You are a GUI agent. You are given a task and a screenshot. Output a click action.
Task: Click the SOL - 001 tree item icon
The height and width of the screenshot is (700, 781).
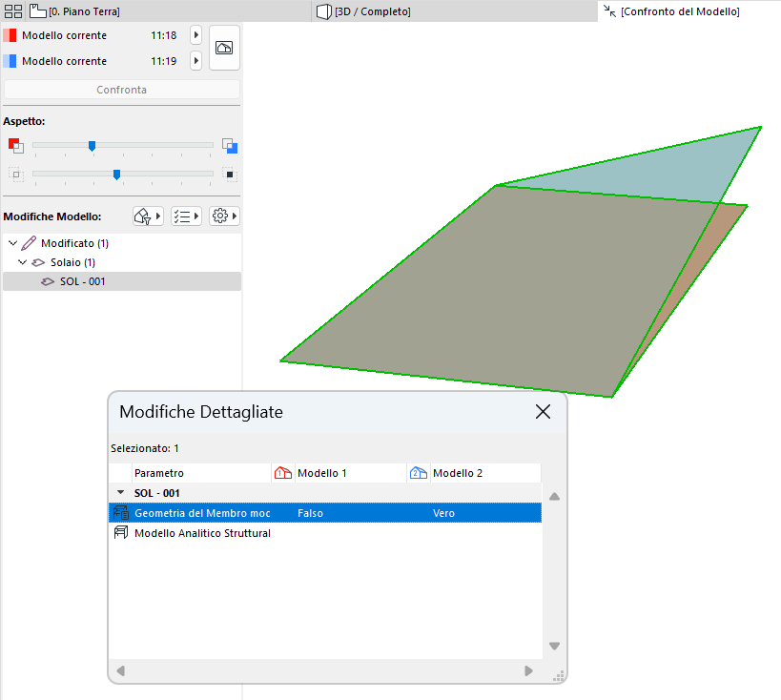coord(48,281)
